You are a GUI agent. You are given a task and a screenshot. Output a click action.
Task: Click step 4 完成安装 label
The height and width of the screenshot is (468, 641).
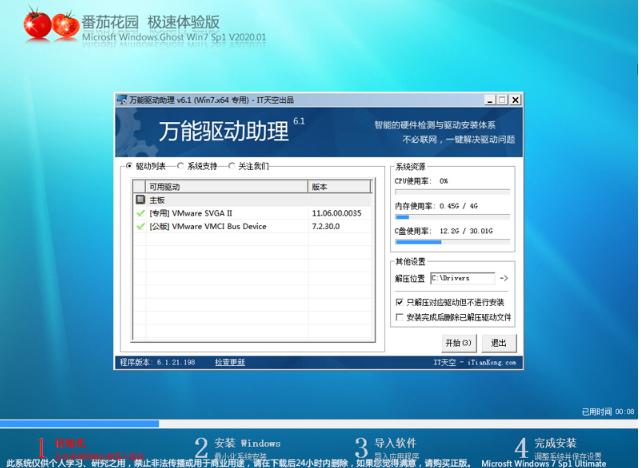[556, 443]
